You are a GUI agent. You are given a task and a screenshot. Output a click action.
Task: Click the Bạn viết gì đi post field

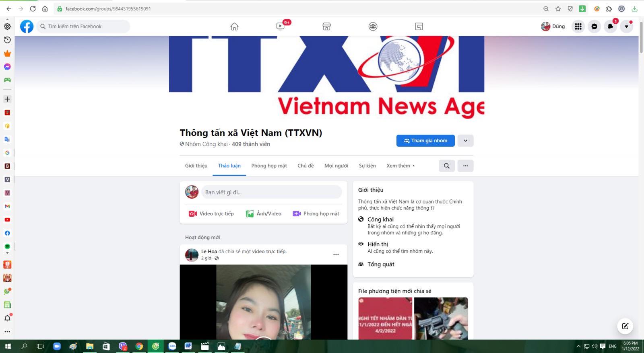click(272, 192)
